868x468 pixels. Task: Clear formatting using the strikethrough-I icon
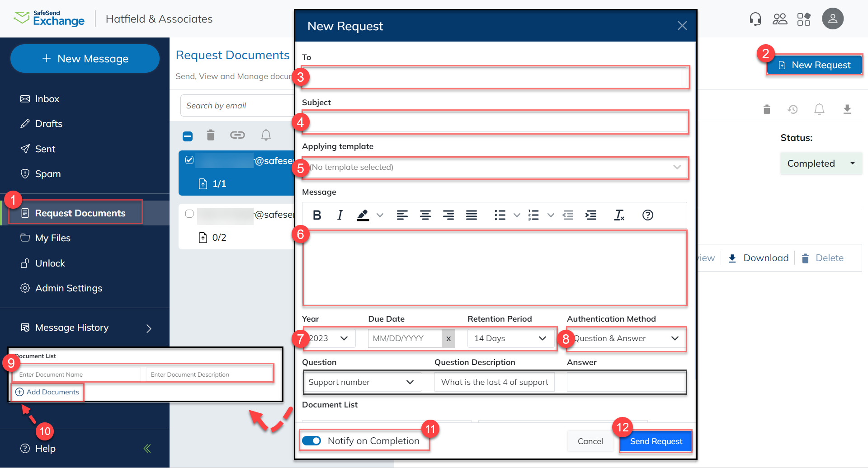click(x=619, y=215)
